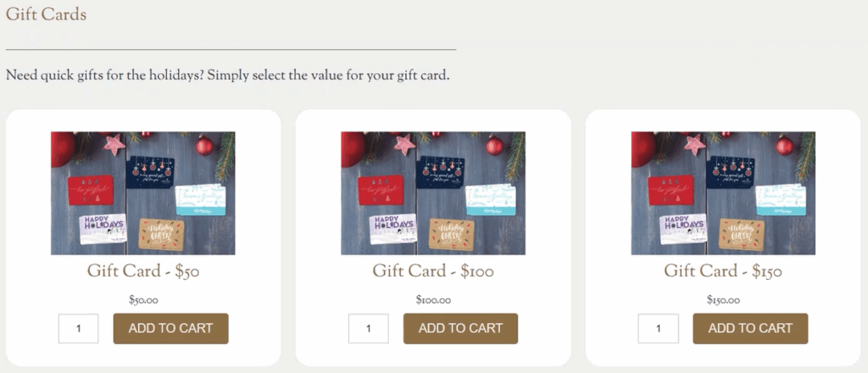
Task: Click the quantity box for the $100 card
Action: 368,329
